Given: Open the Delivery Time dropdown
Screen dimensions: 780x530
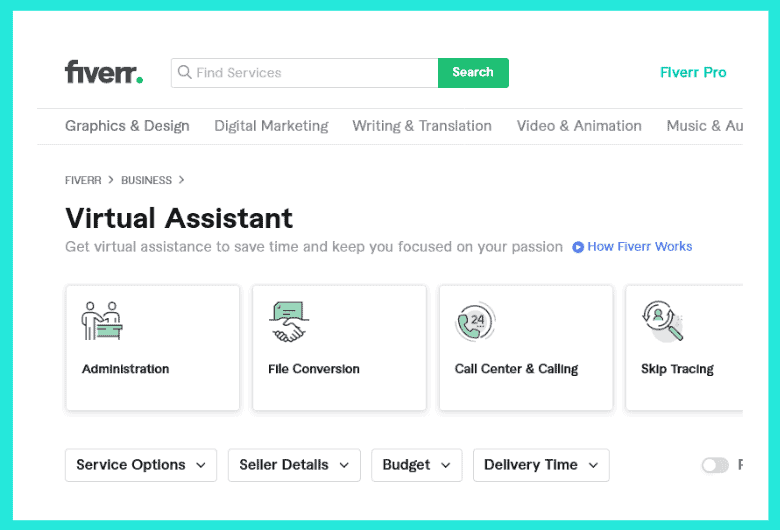Looking at the screenshot, I should pyautogui.click(x=541, y=465).
